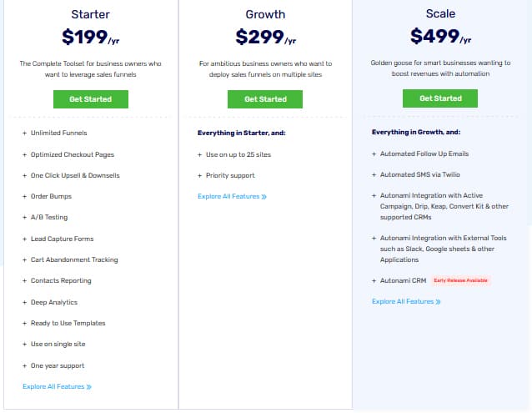Click the Growth plan title
The image size is (532, 413).
point(265,14)
